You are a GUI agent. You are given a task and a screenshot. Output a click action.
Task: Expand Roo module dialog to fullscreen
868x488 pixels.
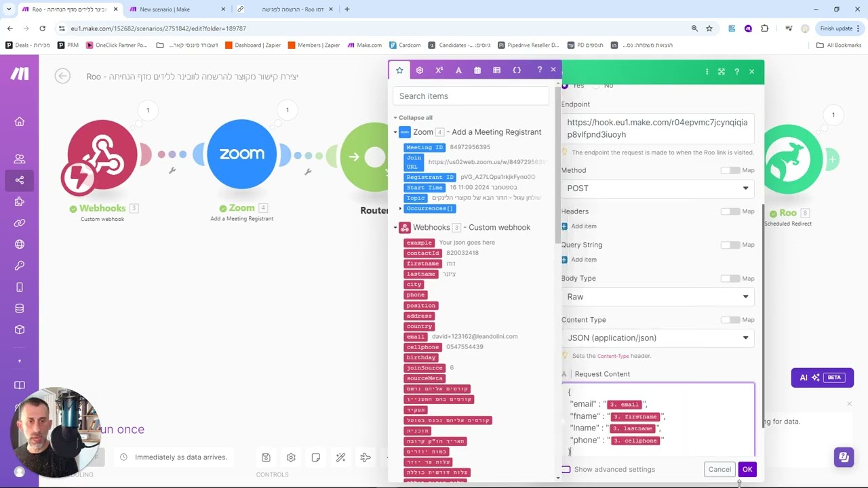click(x=722, y=71)
